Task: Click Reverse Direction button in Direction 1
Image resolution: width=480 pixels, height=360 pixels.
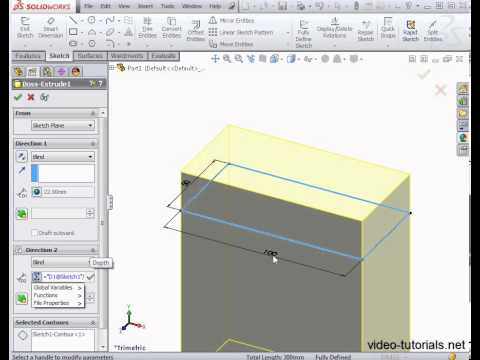Action: pos(22,156)
